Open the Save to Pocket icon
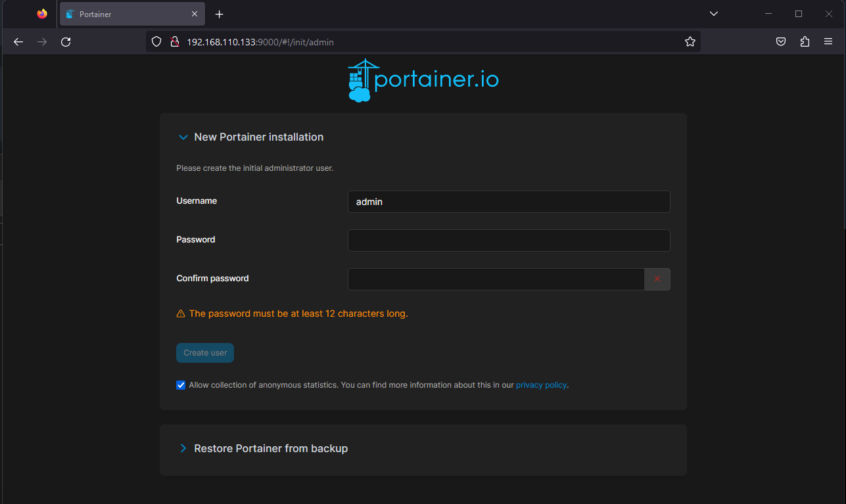Image resolution: width=846 pixels, height=504 pixels. point(781,42)
